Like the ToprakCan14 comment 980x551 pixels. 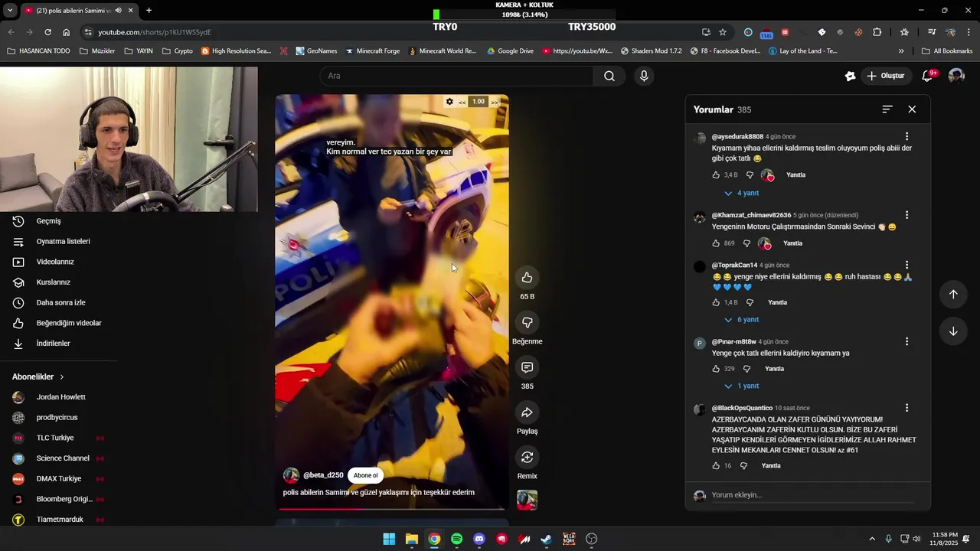[716, 302]
